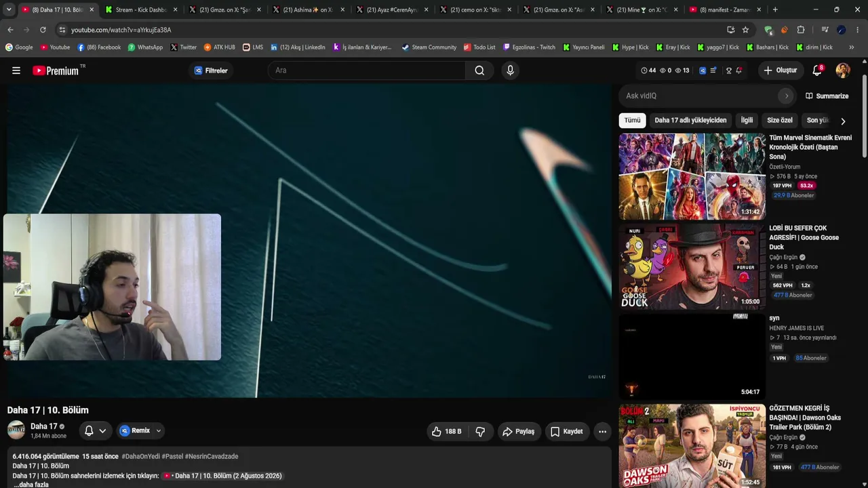Show more filter chips with the arrow
868x488 pixels.
tap(843, 121)
